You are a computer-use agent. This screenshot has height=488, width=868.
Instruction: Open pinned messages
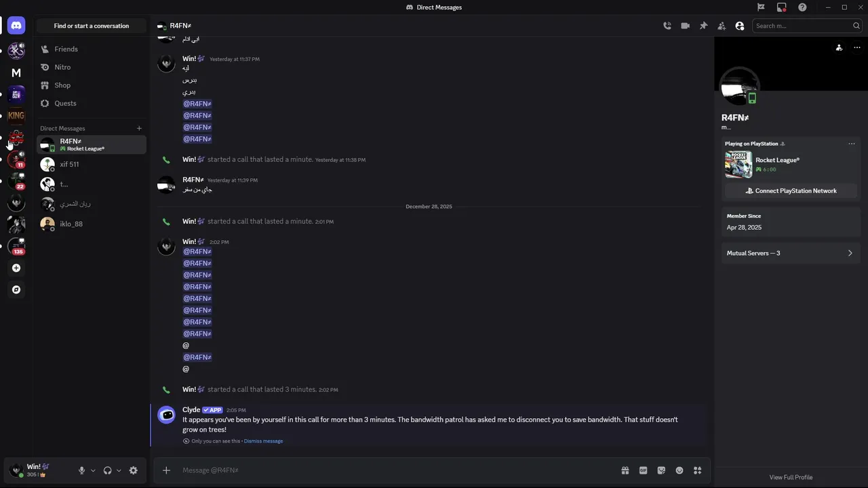[703, 26]
